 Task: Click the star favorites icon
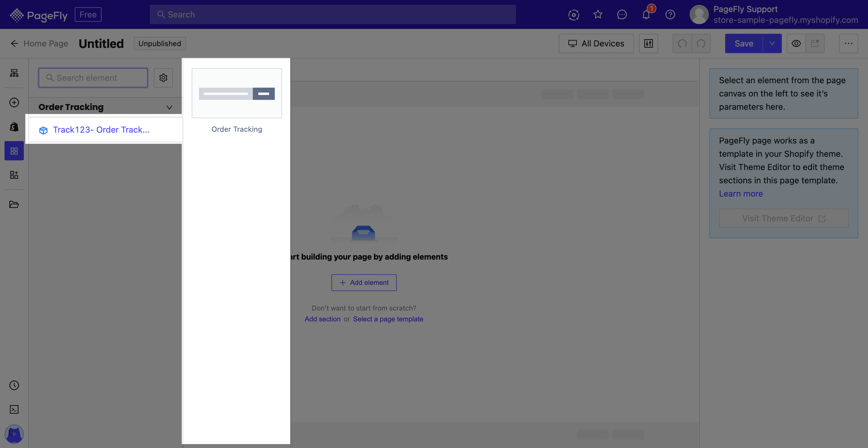click(598, 14)
